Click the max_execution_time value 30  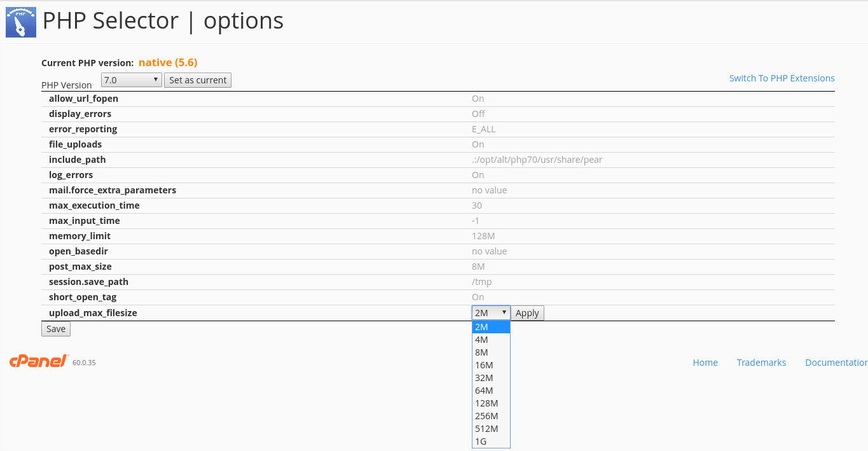pyautogui.click(x=477, y=205)
